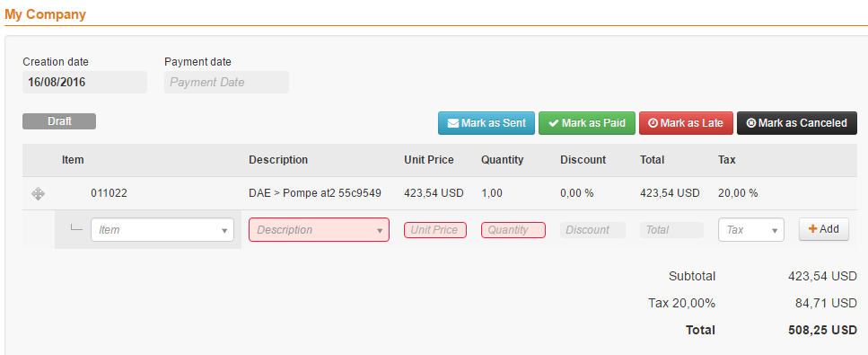
Task: Click the Payment Date field
Action: [x=226, y=82]
